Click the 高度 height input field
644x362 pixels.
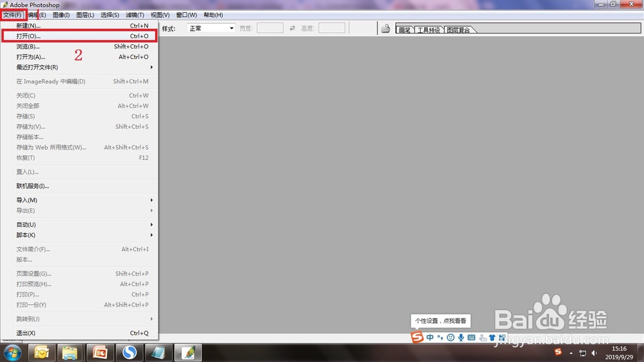pos(332,28)
